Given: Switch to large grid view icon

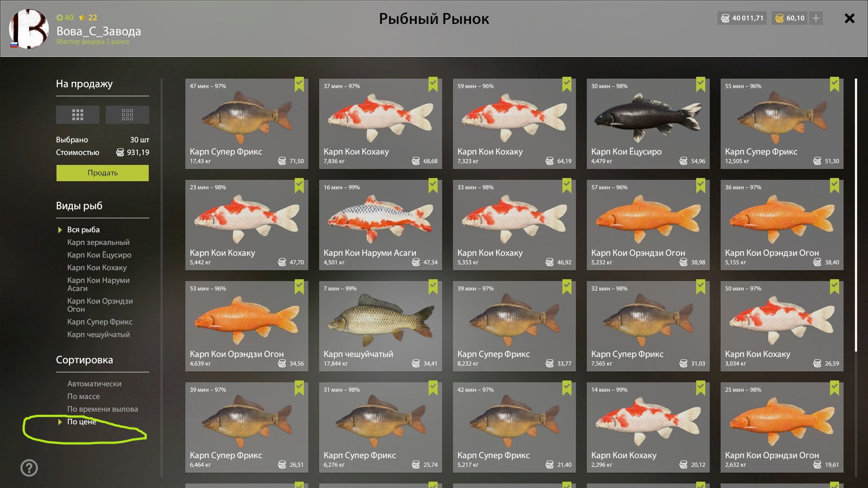Looking at the screenshot, I should [x=77, y=115].
